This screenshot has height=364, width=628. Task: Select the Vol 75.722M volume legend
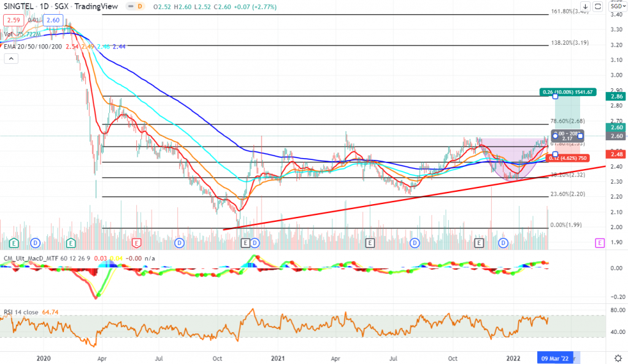click(x=23, y=34)
